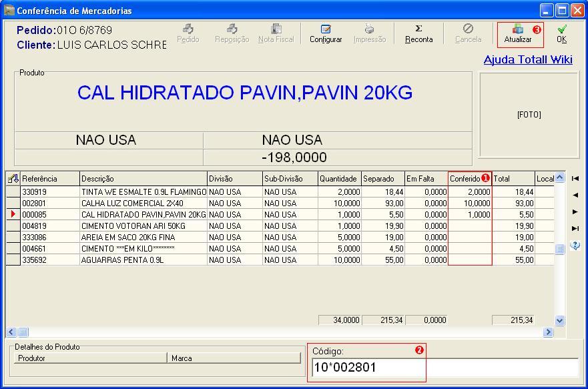Click Total value 18,44 in TINTA row
This screenshot has width=588, height=389.
click(x=513, y=192)
